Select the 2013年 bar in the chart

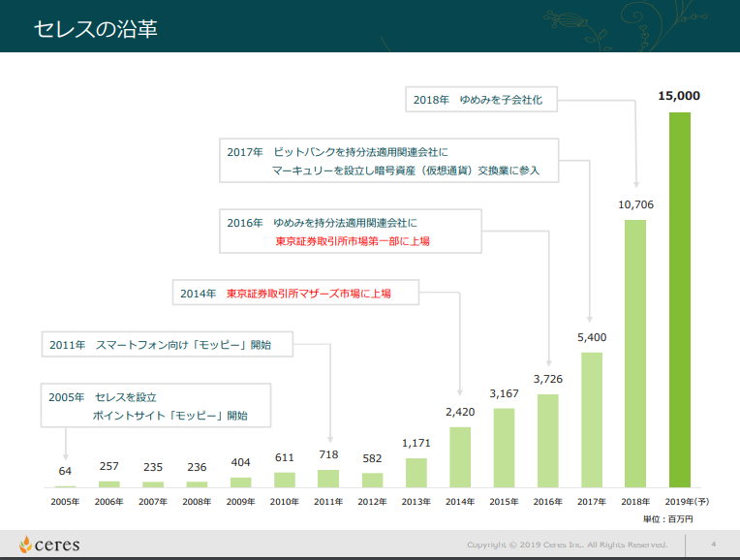[416, 473]
